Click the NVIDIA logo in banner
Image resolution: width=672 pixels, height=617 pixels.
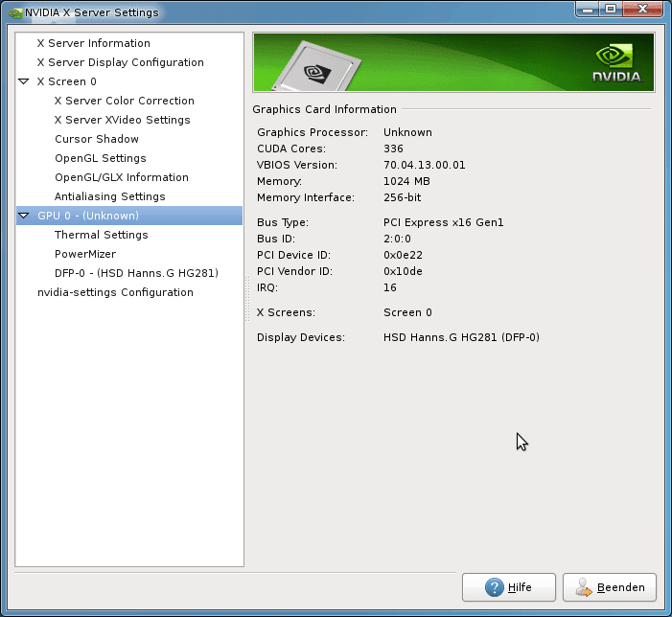[x=617, y=63]
